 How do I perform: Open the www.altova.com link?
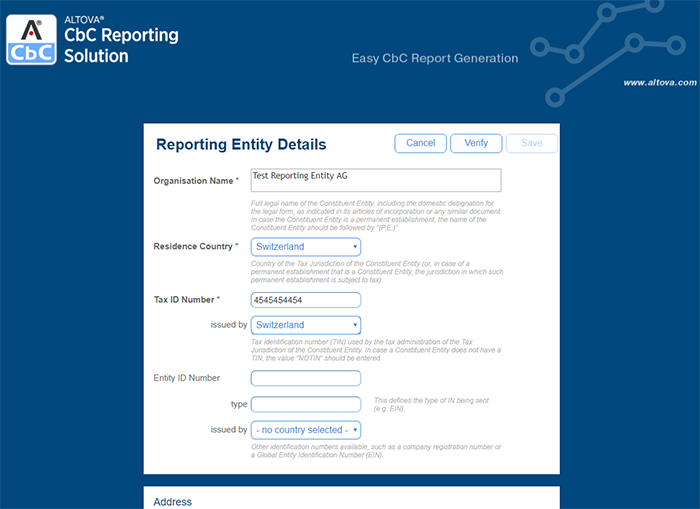(659, 83)
